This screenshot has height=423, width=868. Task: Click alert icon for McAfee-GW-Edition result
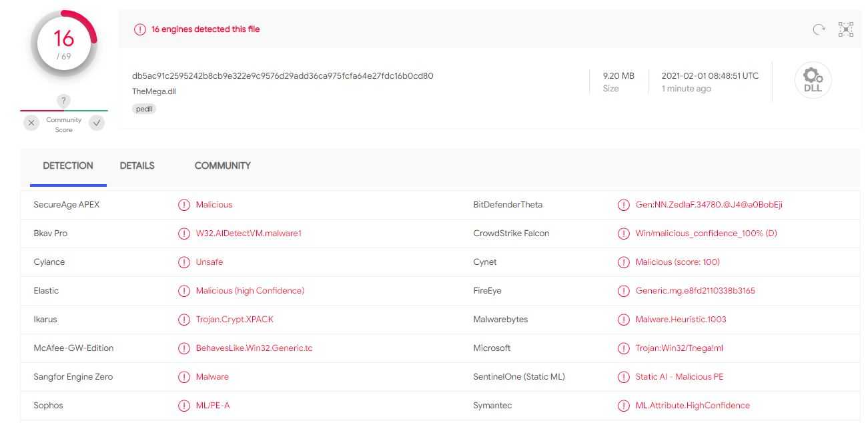pos(184,348)
